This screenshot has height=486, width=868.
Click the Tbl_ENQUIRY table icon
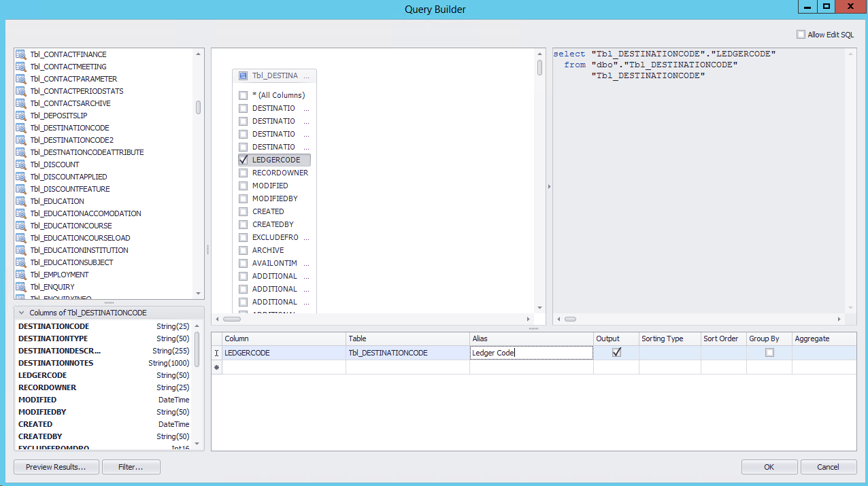coord(20,287)
